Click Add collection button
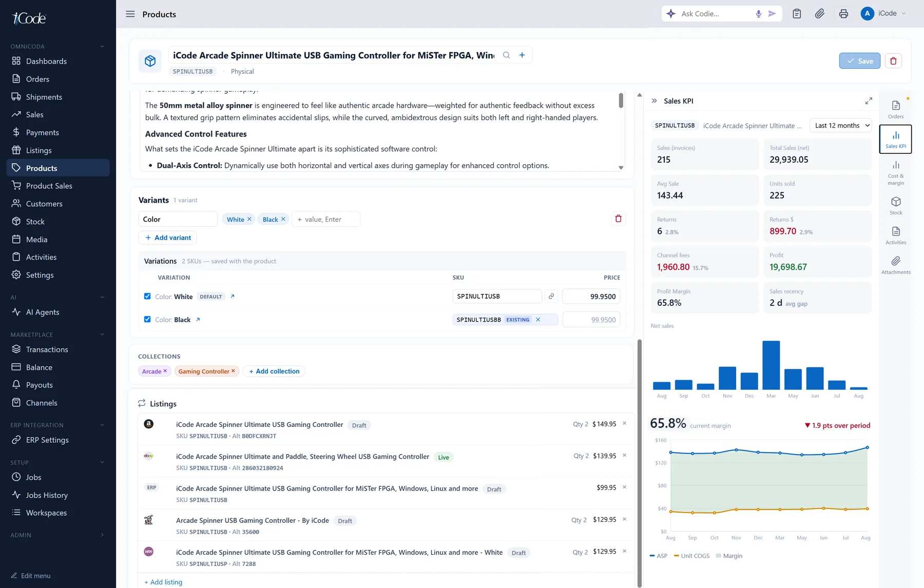This screenshot has width=924, height=588. [274, 371]
